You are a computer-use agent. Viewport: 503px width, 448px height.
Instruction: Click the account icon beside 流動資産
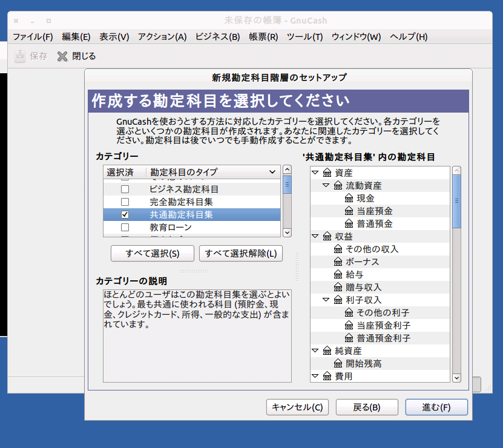pyautogui.click(x=338, y=185)
